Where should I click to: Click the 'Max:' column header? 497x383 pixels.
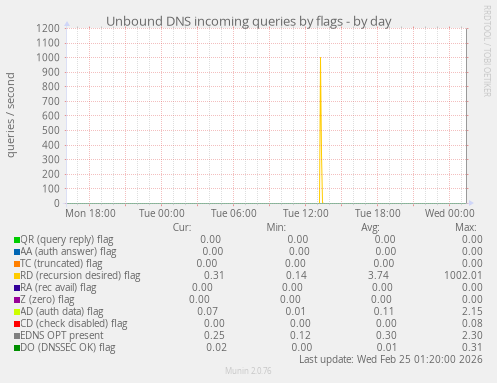[466, 228]
